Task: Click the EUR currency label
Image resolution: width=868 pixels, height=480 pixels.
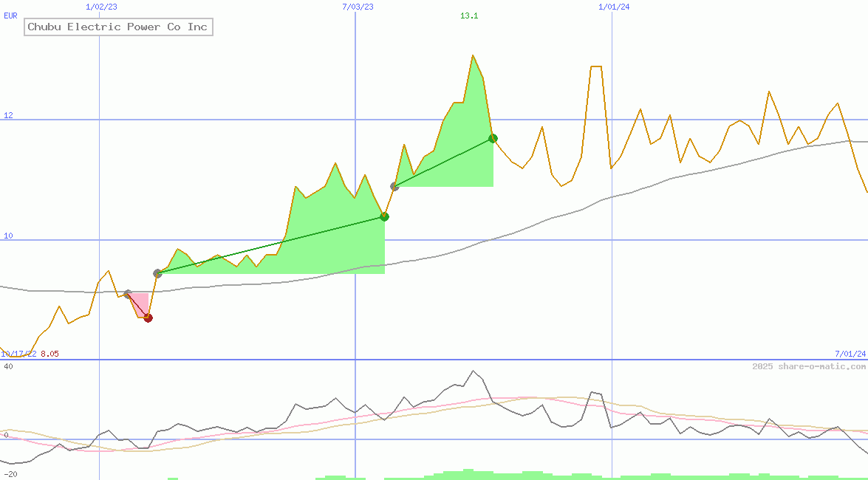Action: coord(10,16)
